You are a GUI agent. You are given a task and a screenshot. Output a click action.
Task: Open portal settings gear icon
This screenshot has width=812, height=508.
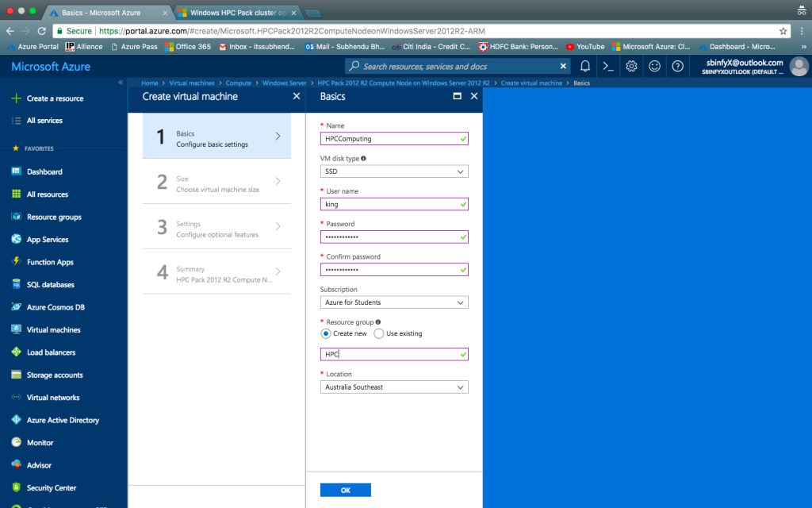pyautogui.click(x=631, y=67)
